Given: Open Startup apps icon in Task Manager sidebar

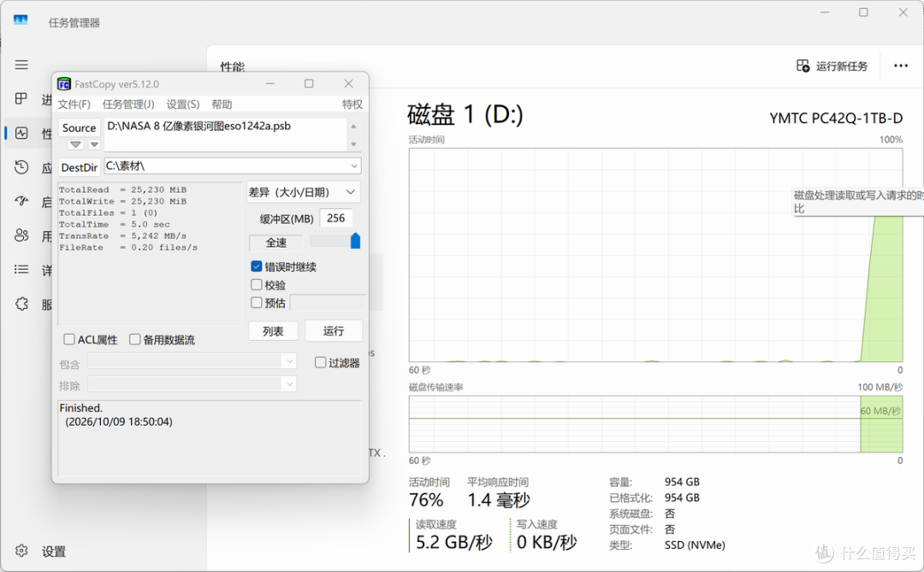Looking at the screenshot, I should click(21, 202).
